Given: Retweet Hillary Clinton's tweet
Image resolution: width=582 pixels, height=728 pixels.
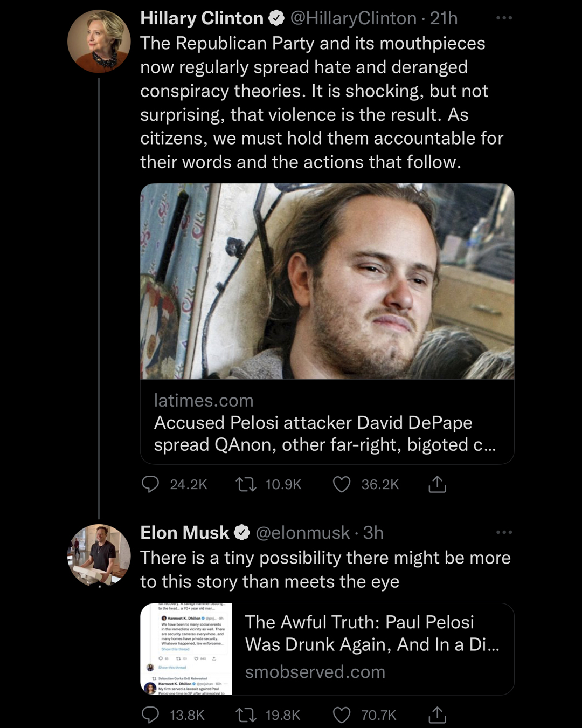Looking at the screenshot, I should 246,484.
